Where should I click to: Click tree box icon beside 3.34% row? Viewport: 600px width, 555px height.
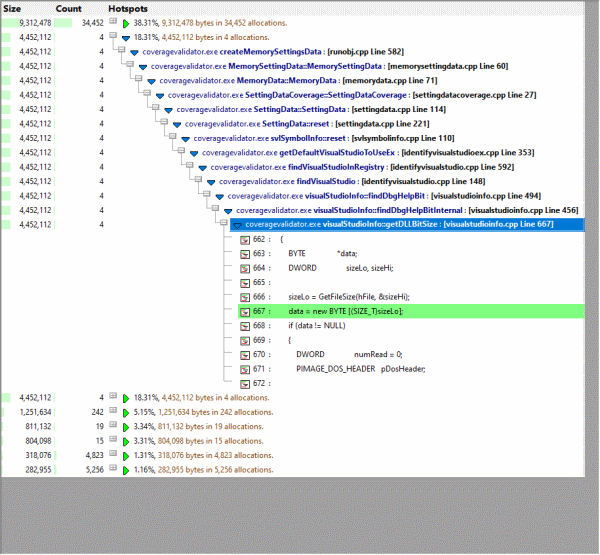coord(113,424)
